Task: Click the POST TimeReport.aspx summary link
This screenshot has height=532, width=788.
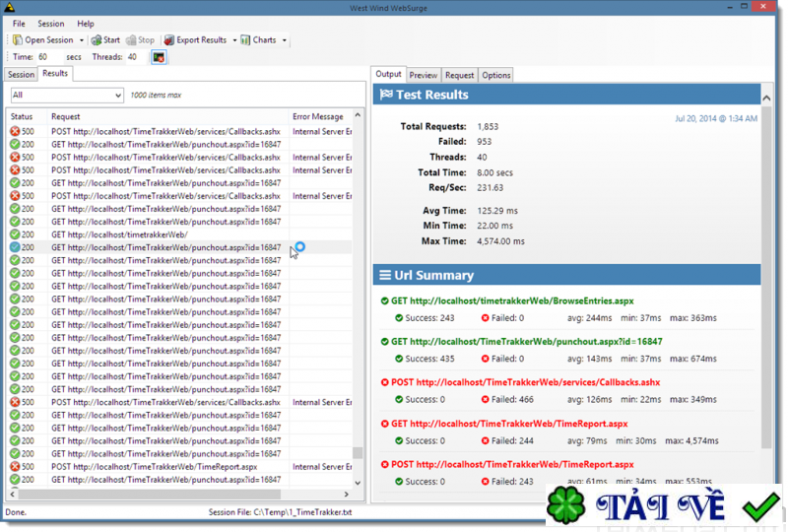Action: click(512, 464)
